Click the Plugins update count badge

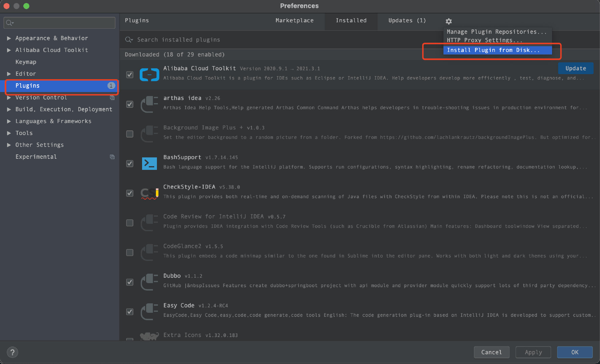[x=111, y=86]
